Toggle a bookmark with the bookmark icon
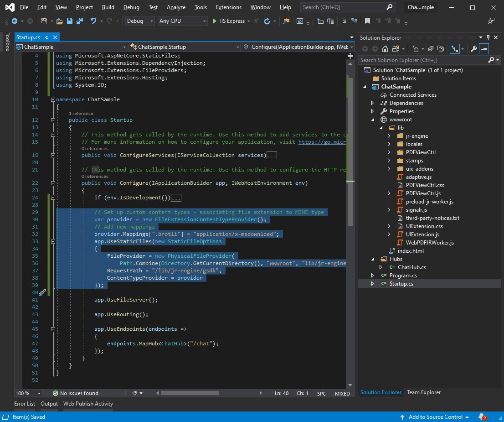The height and width of the screenshot is (422, 504). (367, 21)
